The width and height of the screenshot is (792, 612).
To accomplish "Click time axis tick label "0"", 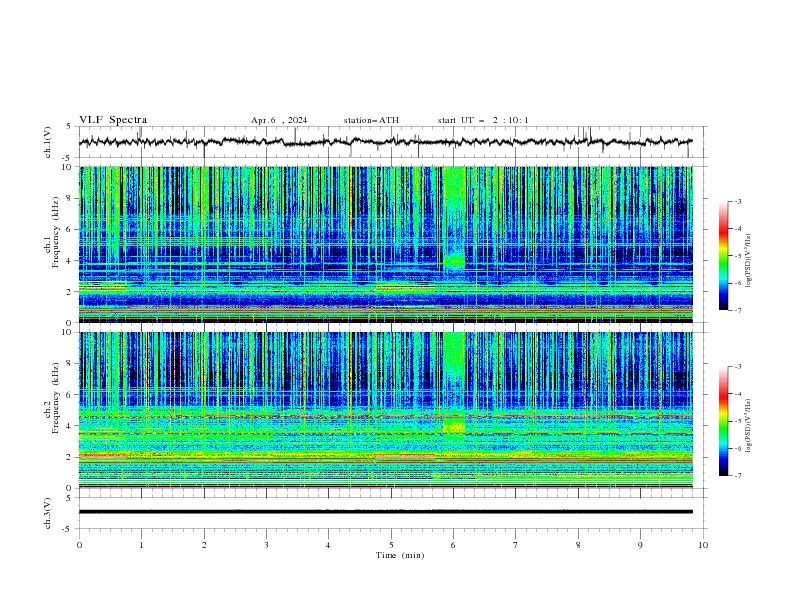I will pyautogui.click(x=79, y=545).
